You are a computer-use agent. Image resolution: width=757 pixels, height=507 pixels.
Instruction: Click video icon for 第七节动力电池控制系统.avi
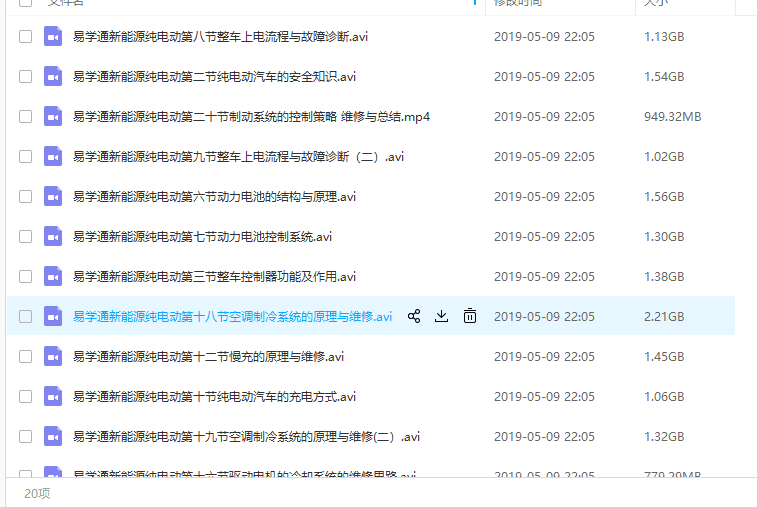pos(53,237)
